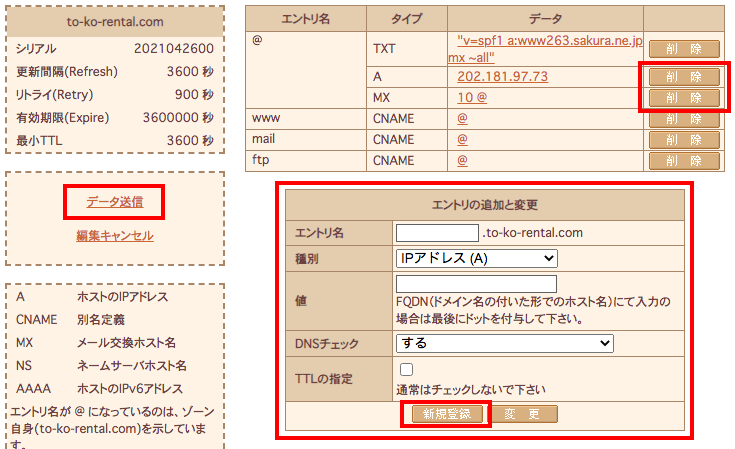The image size is (735, 449).
Task: Delete the TXT record for @
Action: point(684,49)
